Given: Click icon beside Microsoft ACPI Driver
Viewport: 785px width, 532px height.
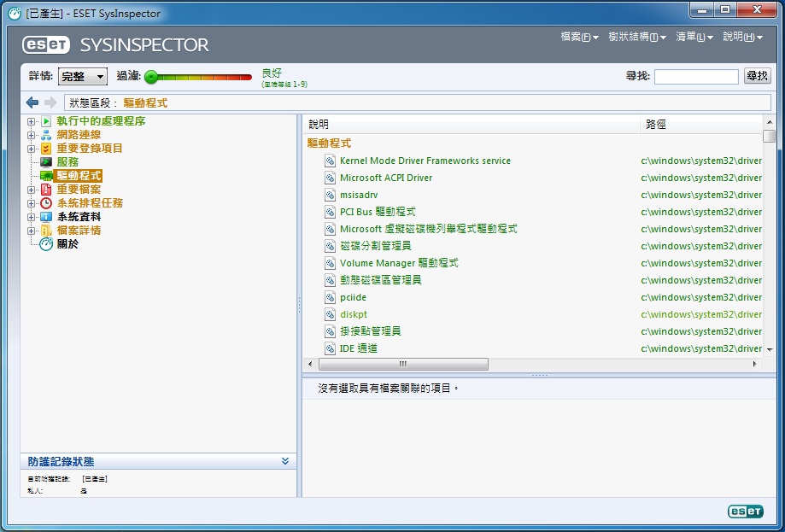Looking at the screenshot, I should click(x=330, y=178).
